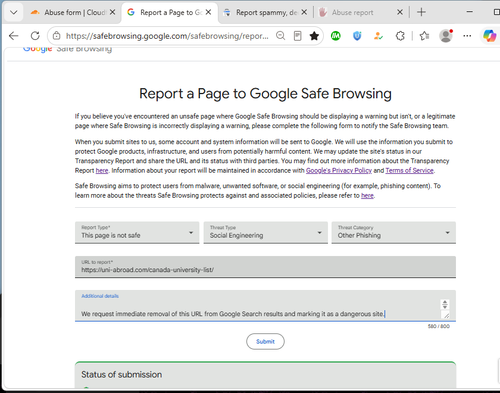Open the threats policies here link
500x393 pixels.
[x=367, y=195]
